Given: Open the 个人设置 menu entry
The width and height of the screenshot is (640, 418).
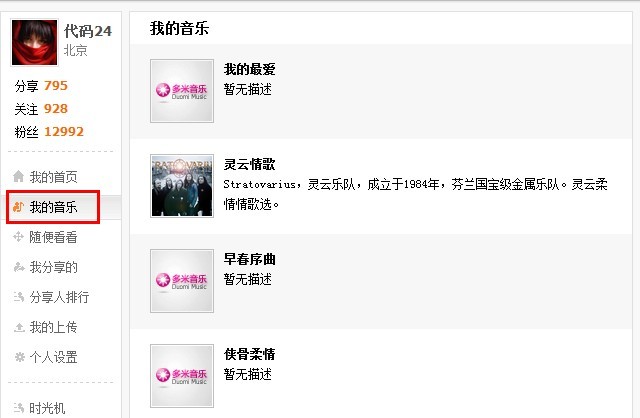Looking at the screenshot, I should [x=53, y=357].
